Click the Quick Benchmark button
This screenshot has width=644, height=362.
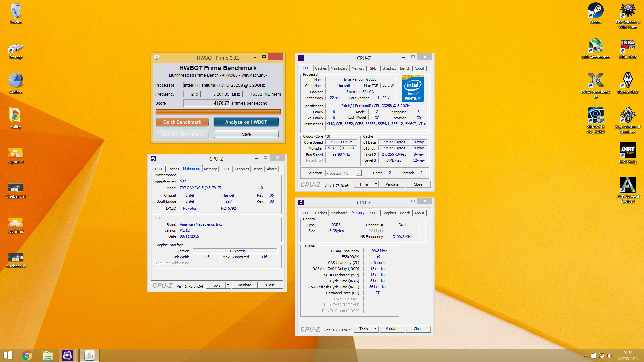182,122
